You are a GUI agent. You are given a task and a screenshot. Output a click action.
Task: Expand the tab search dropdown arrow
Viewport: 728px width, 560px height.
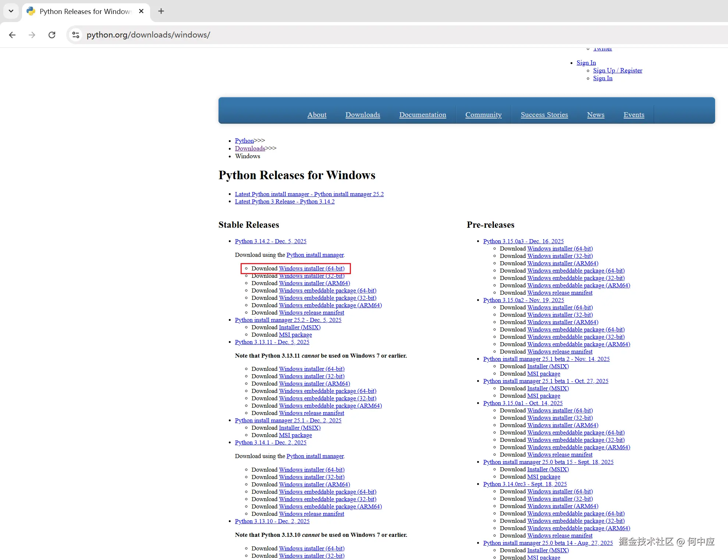pyautogui.click(x=11, y=11)
